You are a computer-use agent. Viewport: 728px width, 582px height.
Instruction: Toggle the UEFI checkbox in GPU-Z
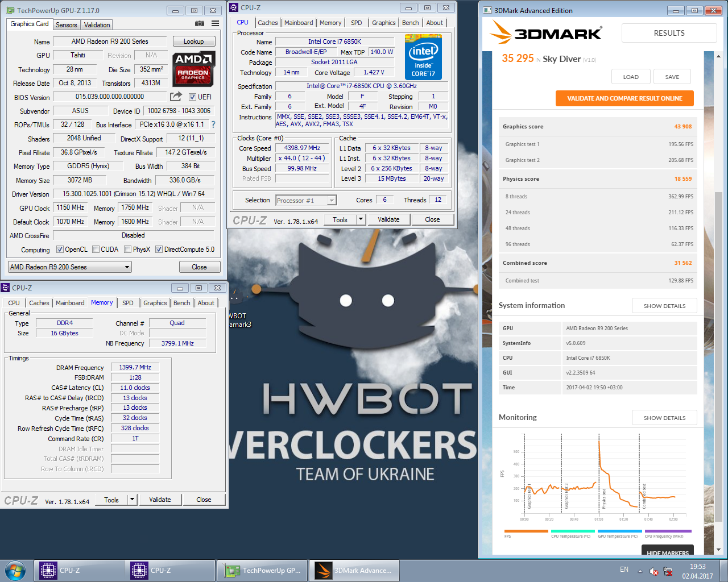pyautogui.click(x=192, y=97)
